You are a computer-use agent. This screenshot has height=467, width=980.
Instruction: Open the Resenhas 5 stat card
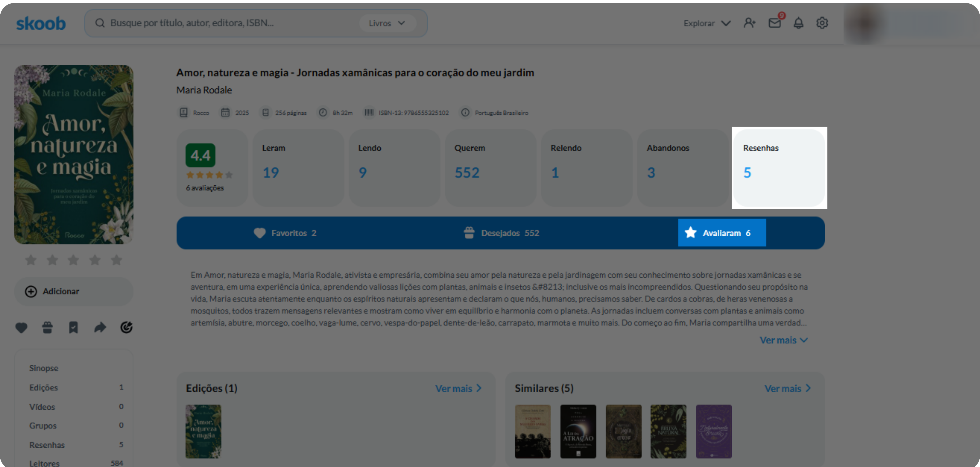pos(779,168)
